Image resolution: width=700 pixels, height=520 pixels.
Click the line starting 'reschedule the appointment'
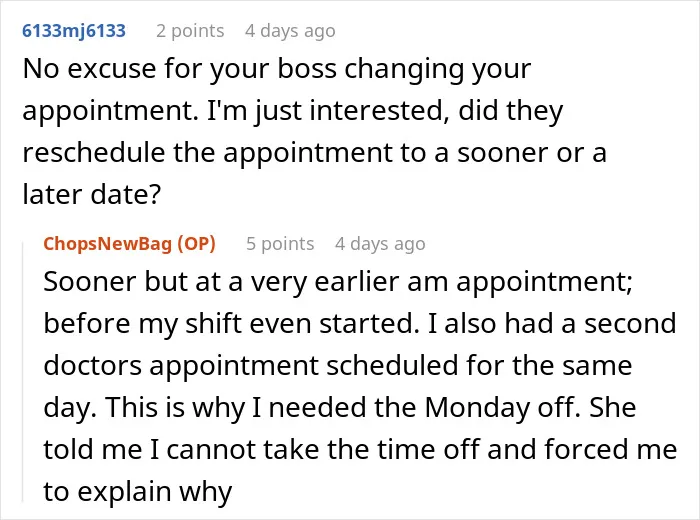314,153
